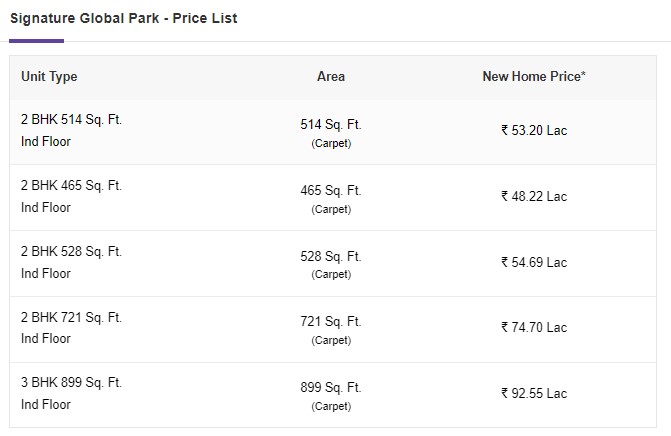Select the 528 Sq. Ft. area cell
The height and width of the screenshot is (436, 671).
click(331, 264)
